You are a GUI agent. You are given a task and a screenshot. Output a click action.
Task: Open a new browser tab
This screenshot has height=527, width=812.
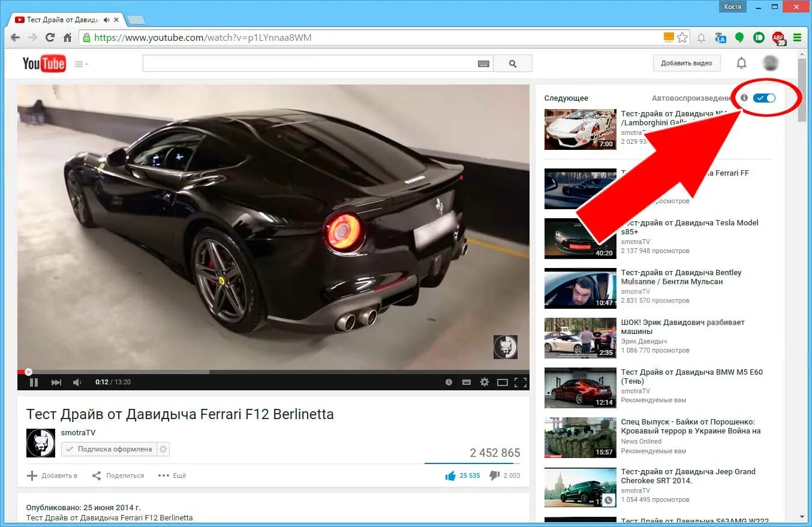click(136, 20)
